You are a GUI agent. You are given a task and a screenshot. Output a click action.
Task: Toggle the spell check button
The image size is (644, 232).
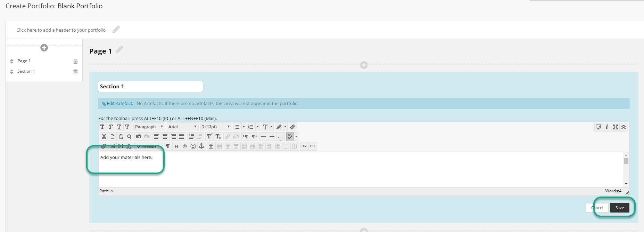tap(290, 137)
